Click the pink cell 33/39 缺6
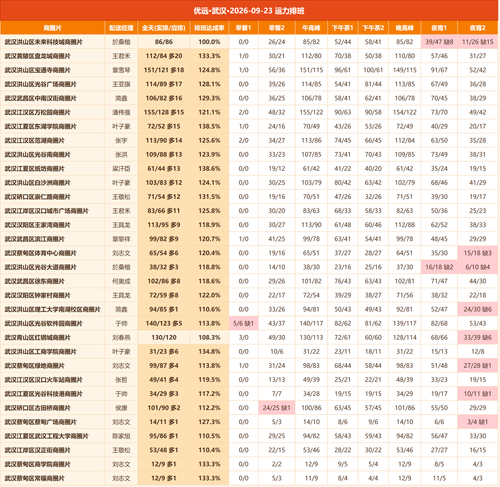 478,337
